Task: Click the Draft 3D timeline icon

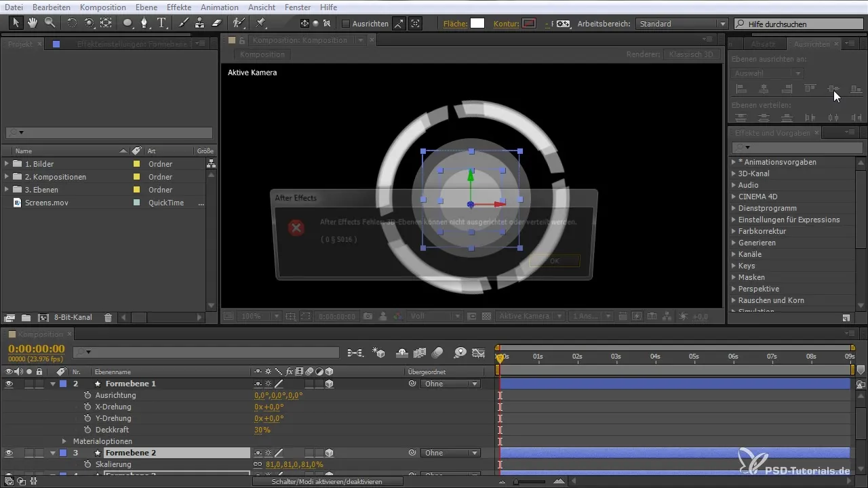Action: (x=379, y=352)
